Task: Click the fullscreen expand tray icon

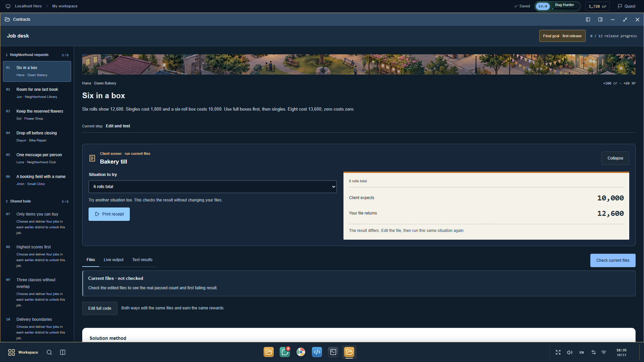Action: (558, 352)
